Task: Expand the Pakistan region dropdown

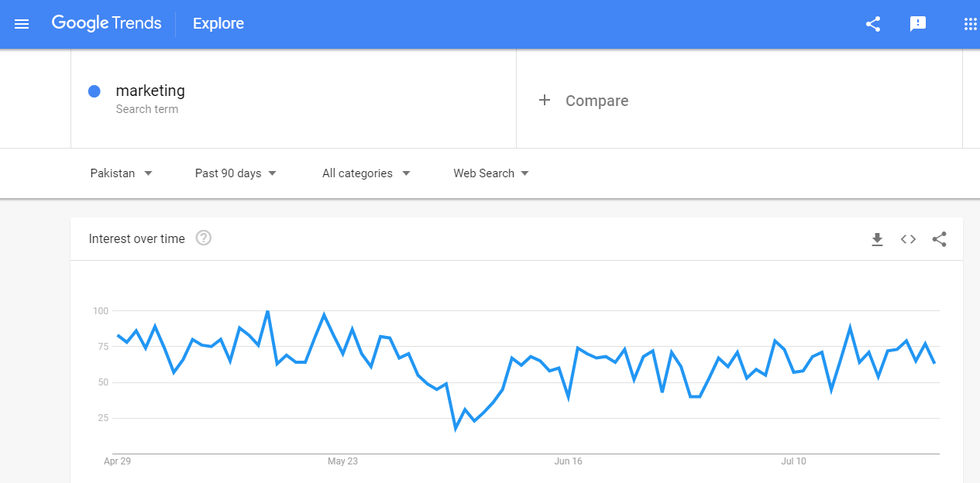Action: (122, 173)
